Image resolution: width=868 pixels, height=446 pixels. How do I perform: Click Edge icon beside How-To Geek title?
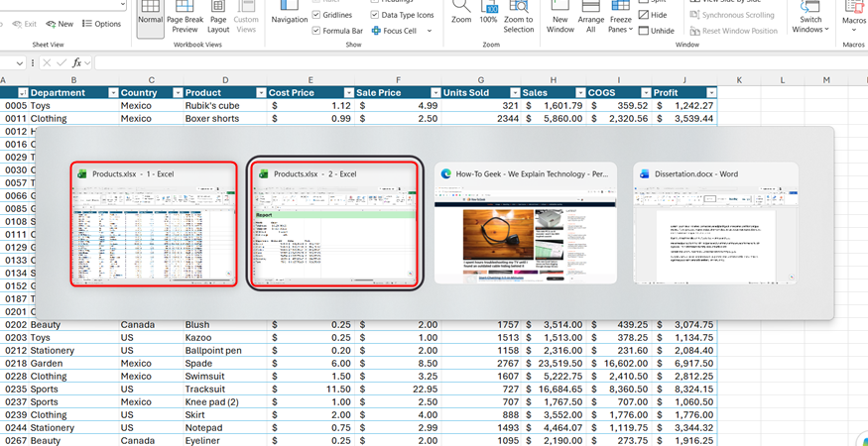pos(445,173)
